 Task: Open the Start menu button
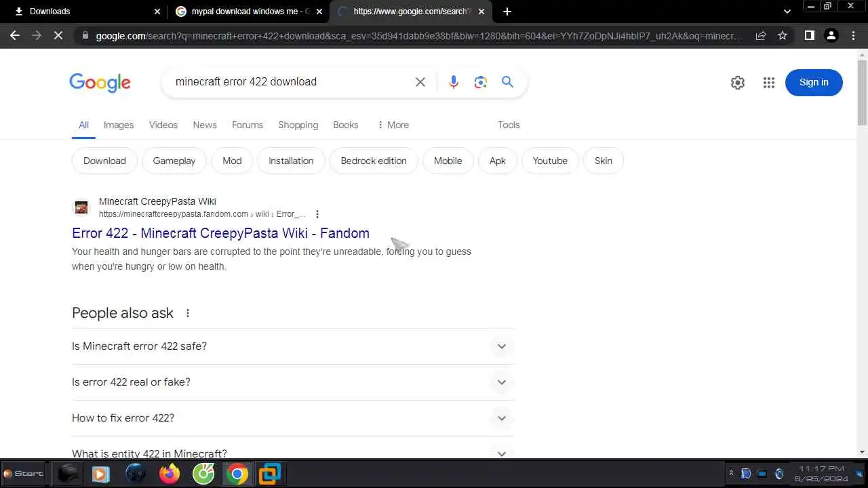24,474
